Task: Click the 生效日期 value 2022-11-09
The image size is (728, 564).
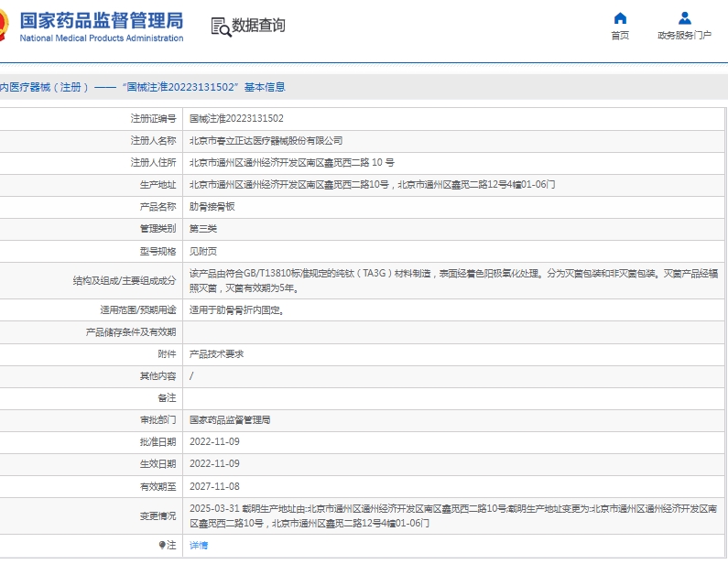Action: point(214,463)
